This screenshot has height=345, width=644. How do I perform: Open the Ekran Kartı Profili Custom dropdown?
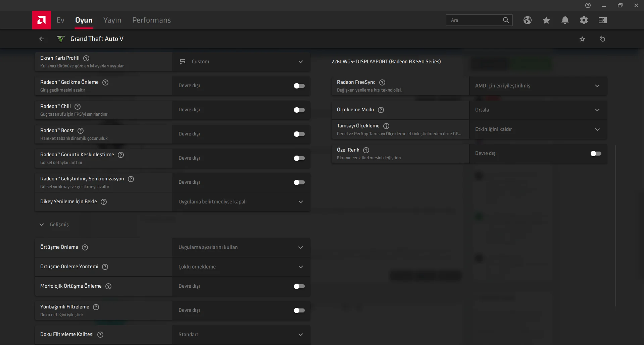pos(241,62)
